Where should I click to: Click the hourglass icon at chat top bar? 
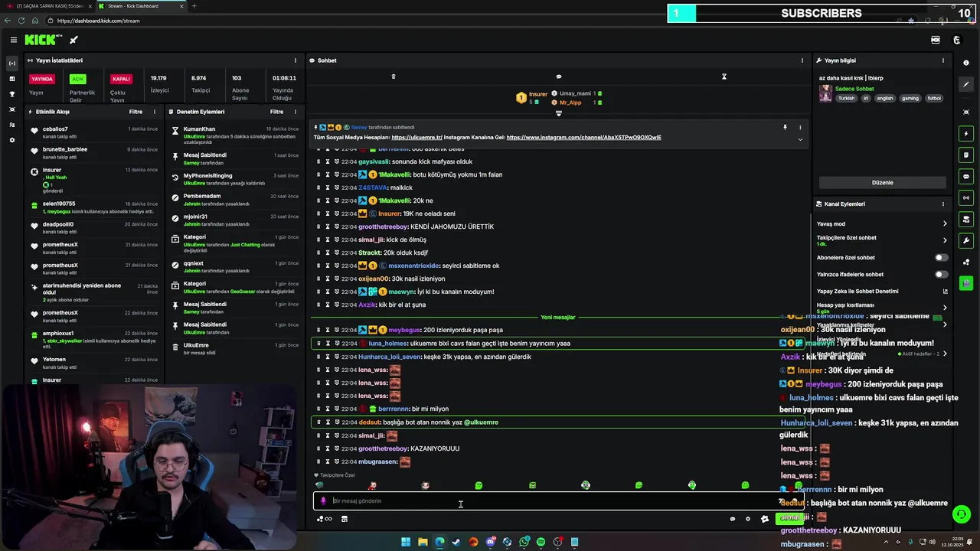(x=724, y=77)
